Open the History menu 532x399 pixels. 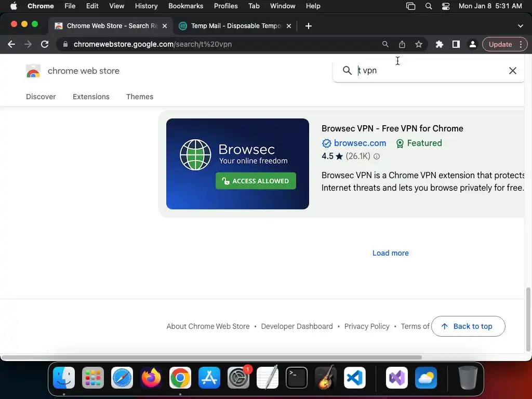tap(146, 6)
